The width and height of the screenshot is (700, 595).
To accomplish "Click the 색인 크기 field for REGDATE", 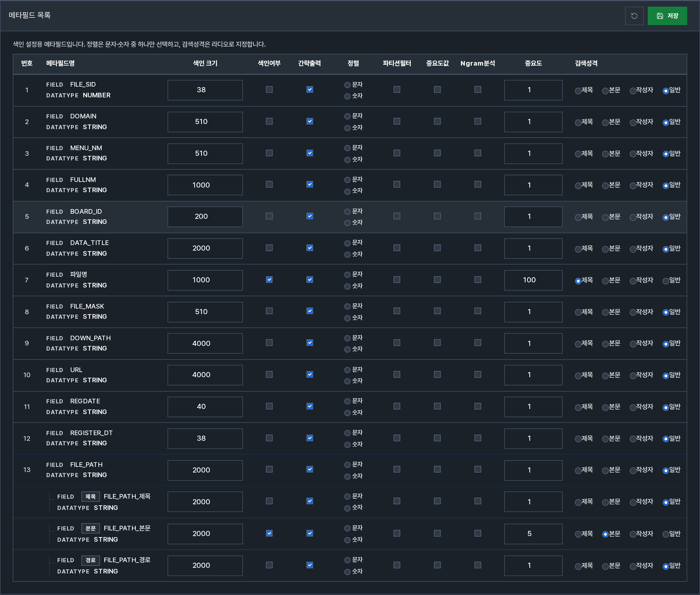I will click(205, 407).
